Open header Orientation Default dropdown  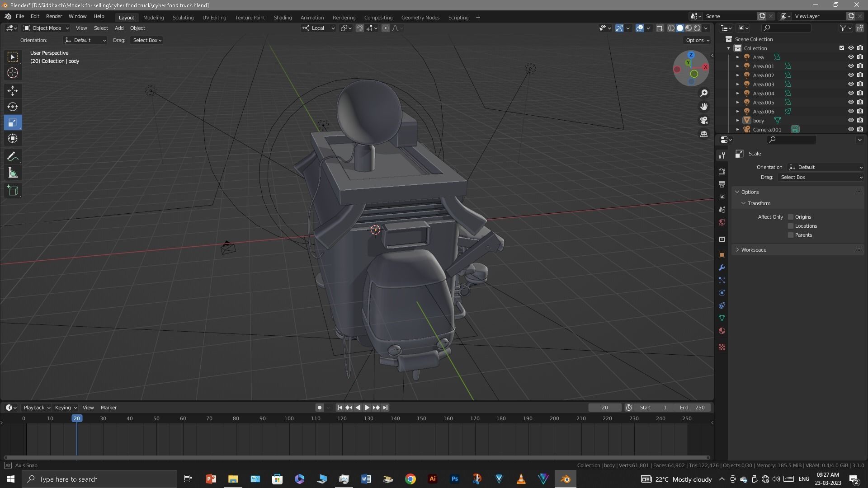pos(85,40)
